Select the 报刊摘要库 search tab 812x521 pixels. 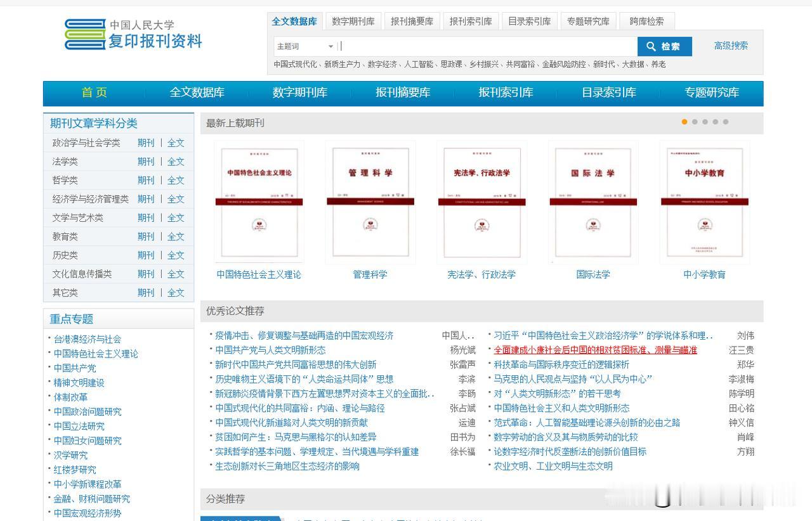click(x=412, y=21)
